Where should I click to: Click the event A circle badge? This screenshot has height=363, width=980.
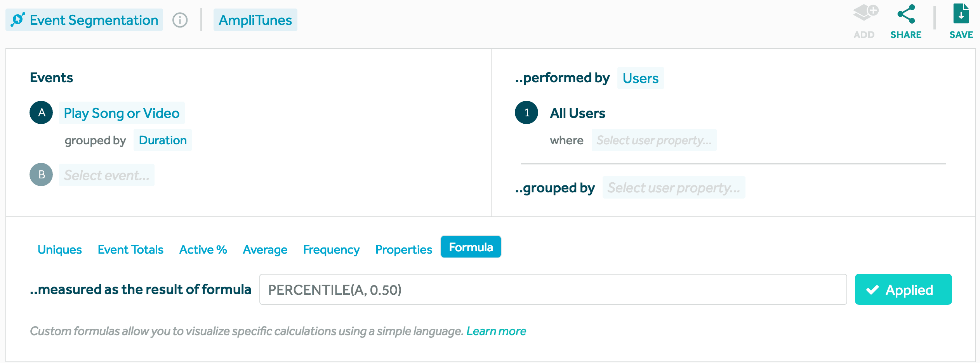(41, 113)
